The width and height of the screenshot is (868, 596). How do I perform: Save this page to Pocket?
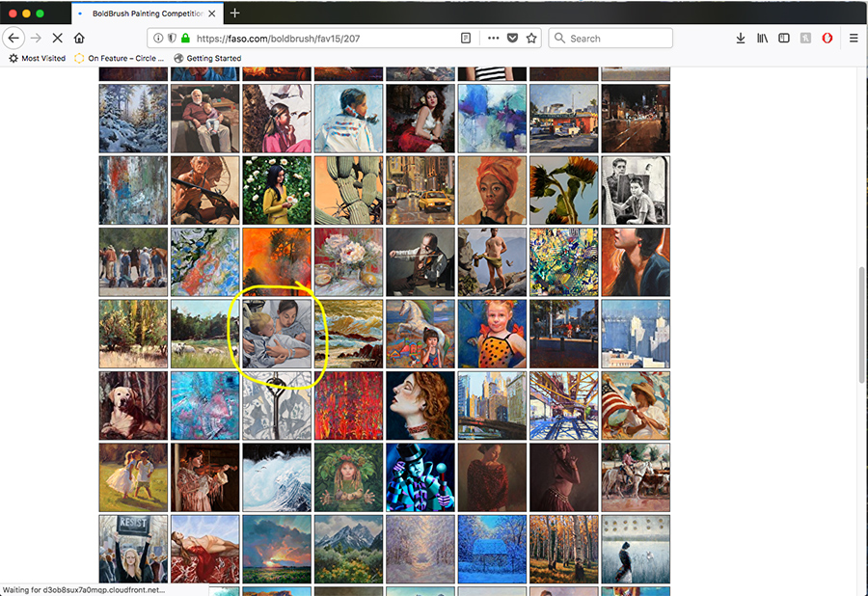513,39
